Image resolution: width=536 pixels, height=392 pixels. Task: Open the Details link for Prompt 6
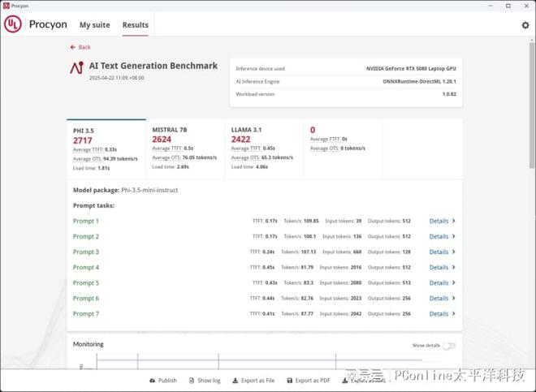tap(439, 299)
